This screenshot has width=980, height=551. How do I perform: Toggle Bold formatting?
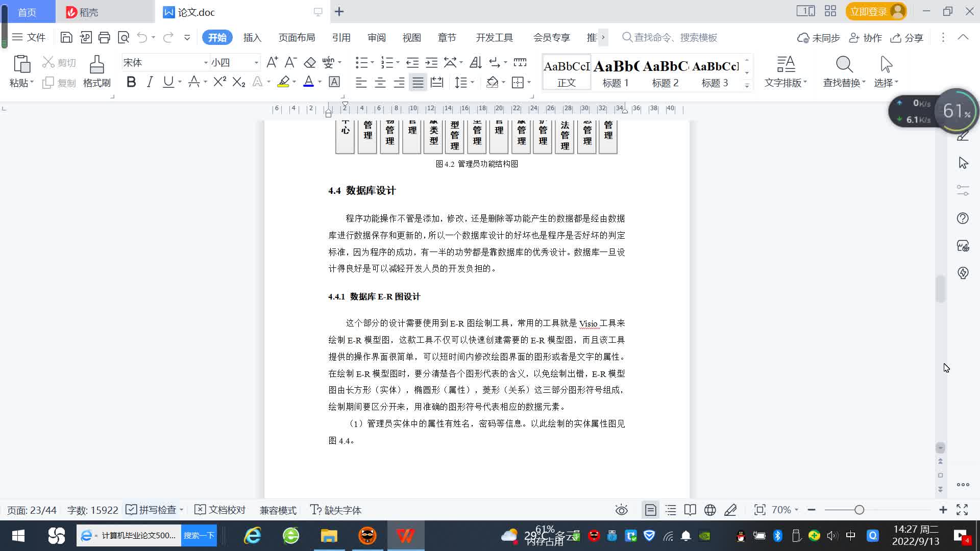(x=131, y=82)
